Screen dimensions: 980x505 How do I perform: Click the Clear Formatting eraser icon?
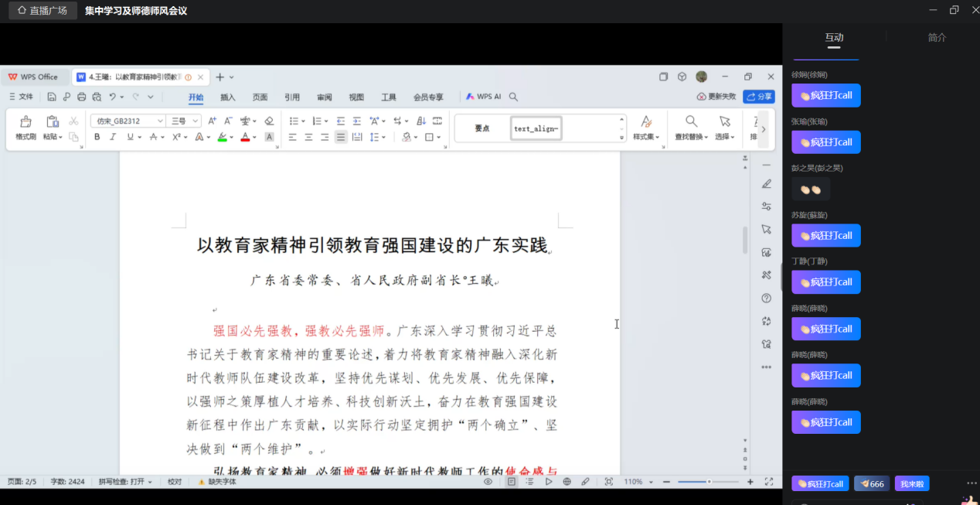(269, 121)
